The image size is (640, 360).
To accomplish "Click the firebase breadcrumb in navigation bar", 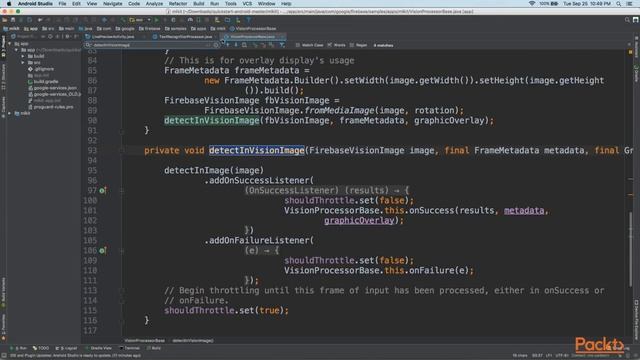I will [150, 29].
